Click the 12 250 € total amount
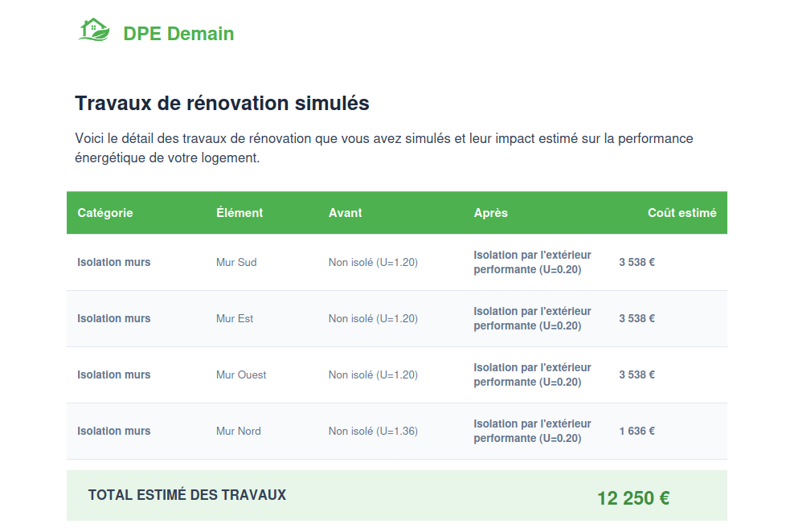 [x=633, y=498]
